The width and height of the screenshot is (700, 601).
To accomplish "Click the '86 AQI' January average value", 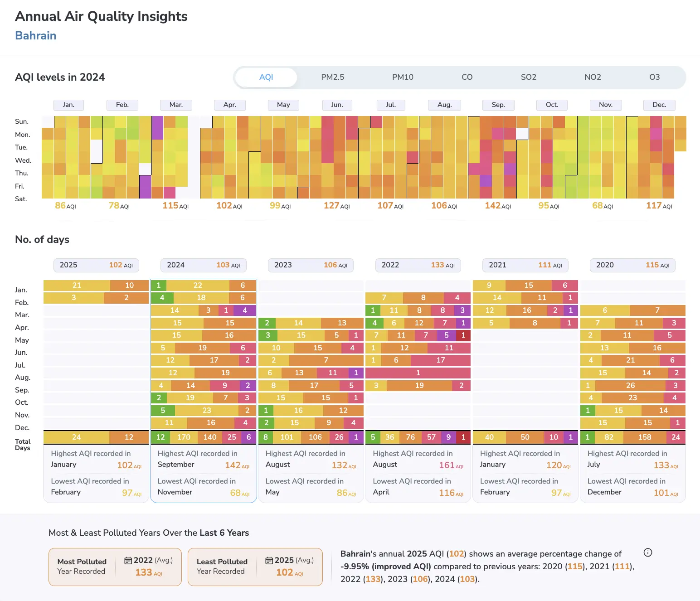I will [x=65, y=206].
